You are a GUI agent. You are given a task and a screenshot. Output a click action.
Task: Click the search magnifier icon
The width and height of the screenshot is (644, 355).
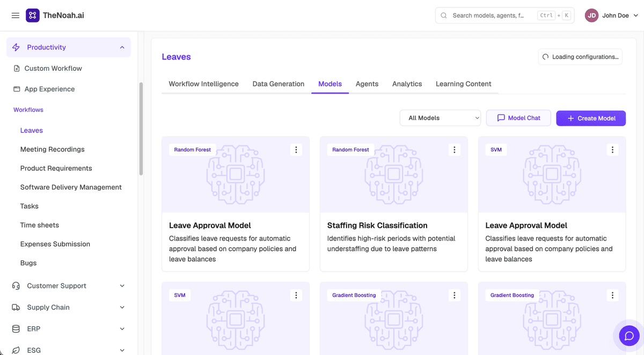point(444,16)
